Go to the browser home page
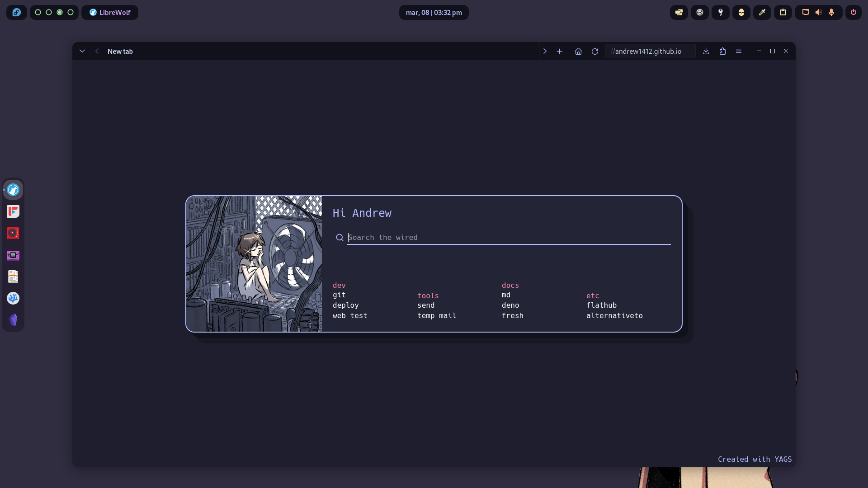 tap(578, 51)
